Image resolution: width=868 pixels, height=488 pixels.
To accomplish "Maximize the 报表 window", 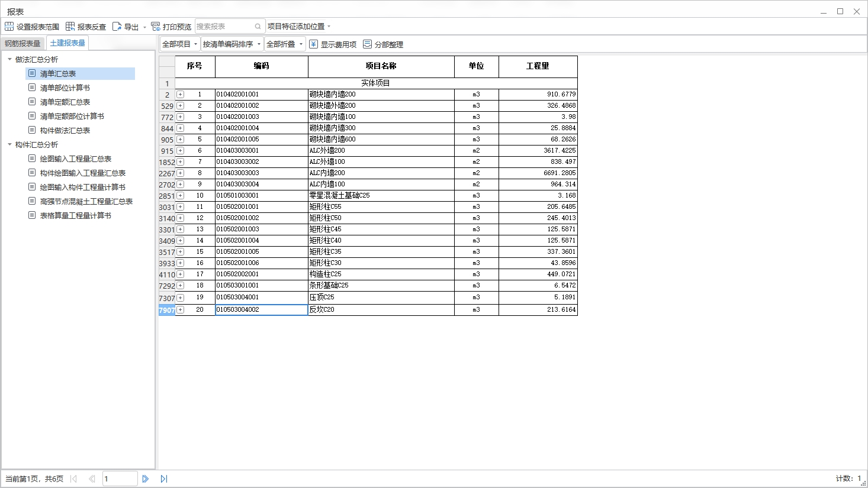I will (x=840, y=11).
